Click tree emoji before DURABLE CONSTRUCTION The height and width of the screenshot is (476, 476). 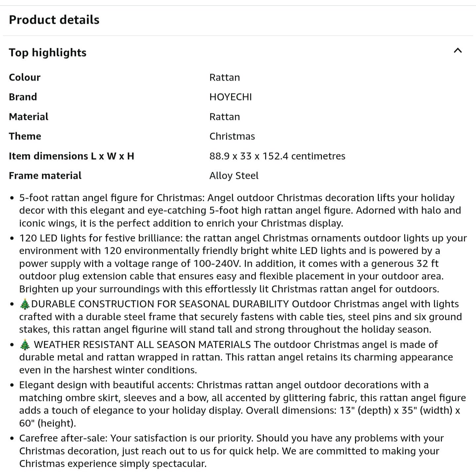25,304
